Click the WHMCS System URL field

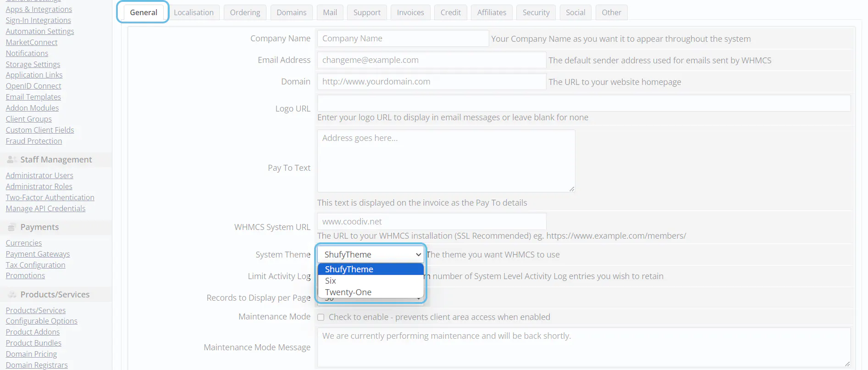(x=431, y=221)
